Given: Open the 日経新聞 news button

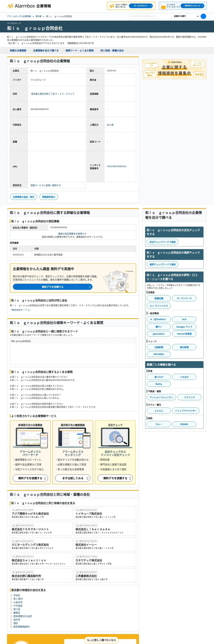Looking at the screenshot, I should coord(159,347).
